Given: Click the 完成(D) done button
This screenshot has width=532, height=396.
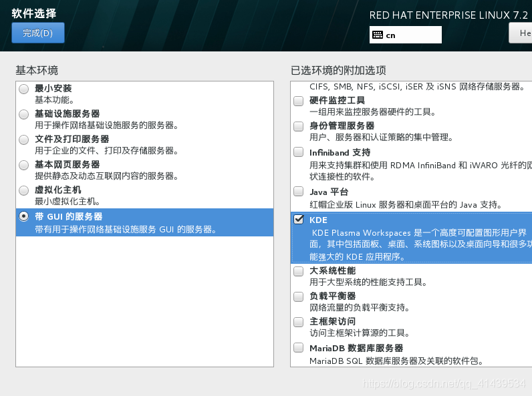Looking at the screenshot, I should click(37, 33).
